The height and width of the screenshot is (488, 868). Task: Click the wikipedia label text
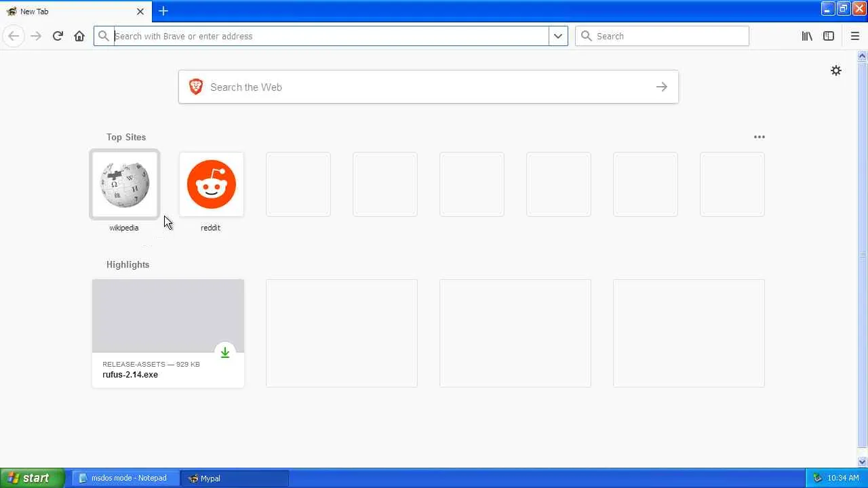click(x=124, y=228)
